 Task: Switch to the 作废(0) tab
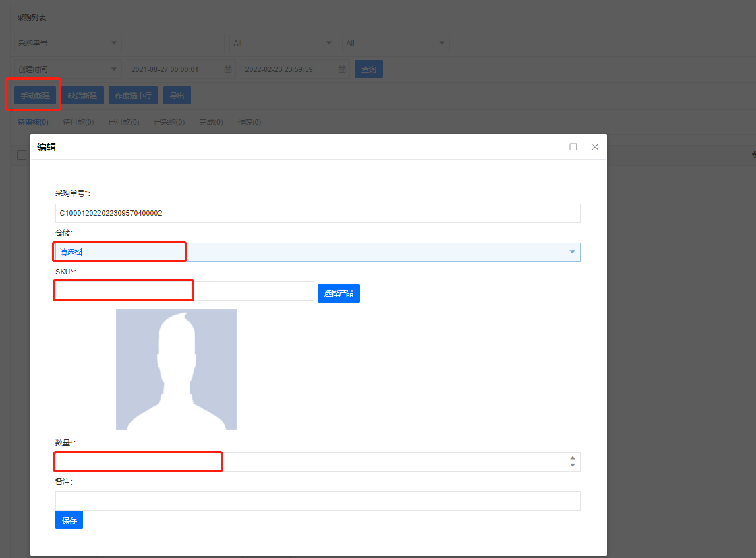(x=250, y=123)
